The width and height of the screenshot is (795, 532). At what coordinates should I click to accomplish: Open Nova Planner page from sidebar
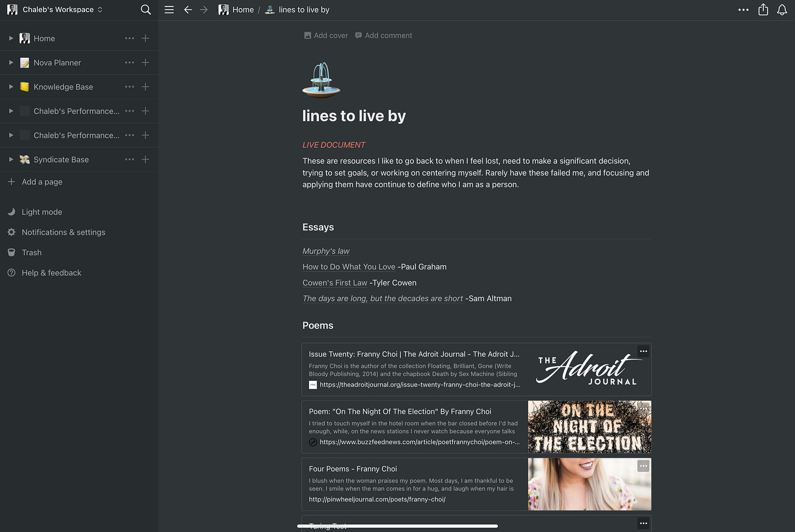point(57,63)
